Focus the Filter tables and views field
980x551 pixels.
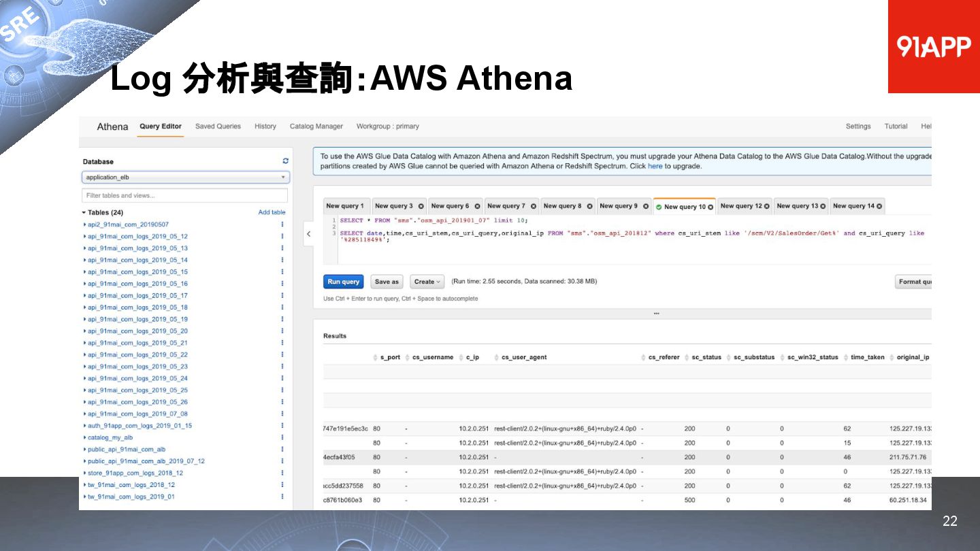click(x=184, y=195)
